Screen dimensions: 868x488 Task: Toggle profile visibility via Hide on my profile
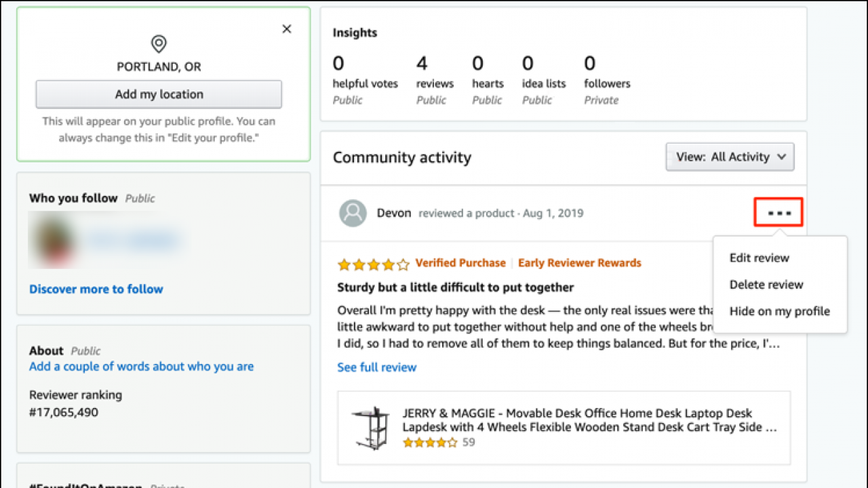coord(780,311)
